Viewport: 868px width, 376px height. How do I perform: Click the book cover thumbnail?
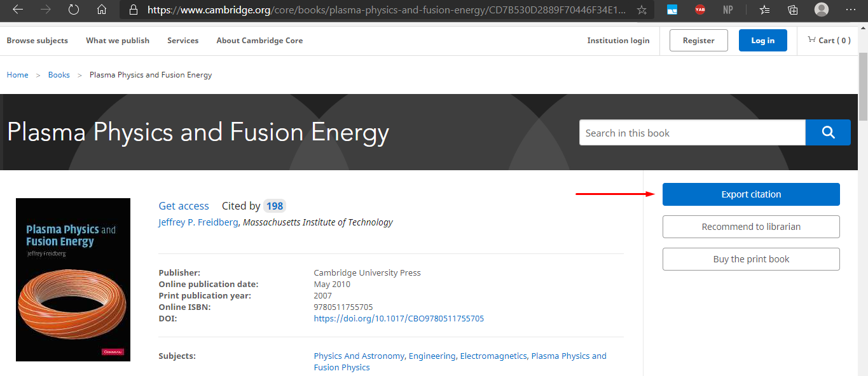coord(73,279)
